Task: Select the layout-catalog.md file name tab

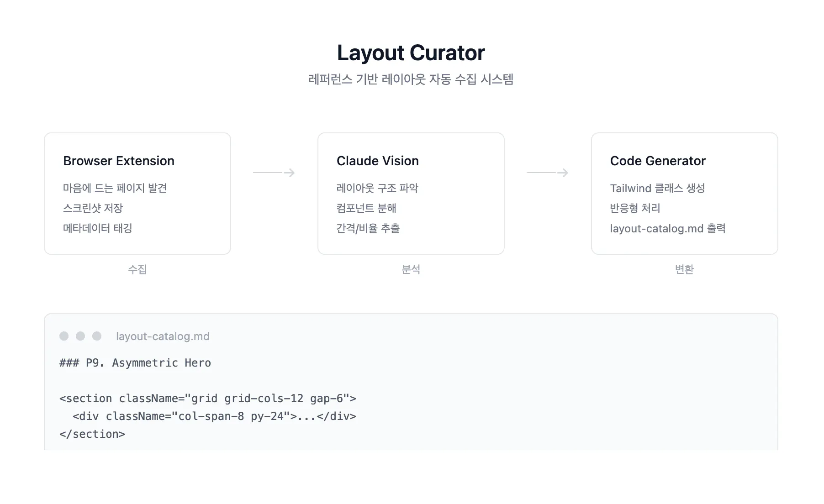Action: pos(163,336)
